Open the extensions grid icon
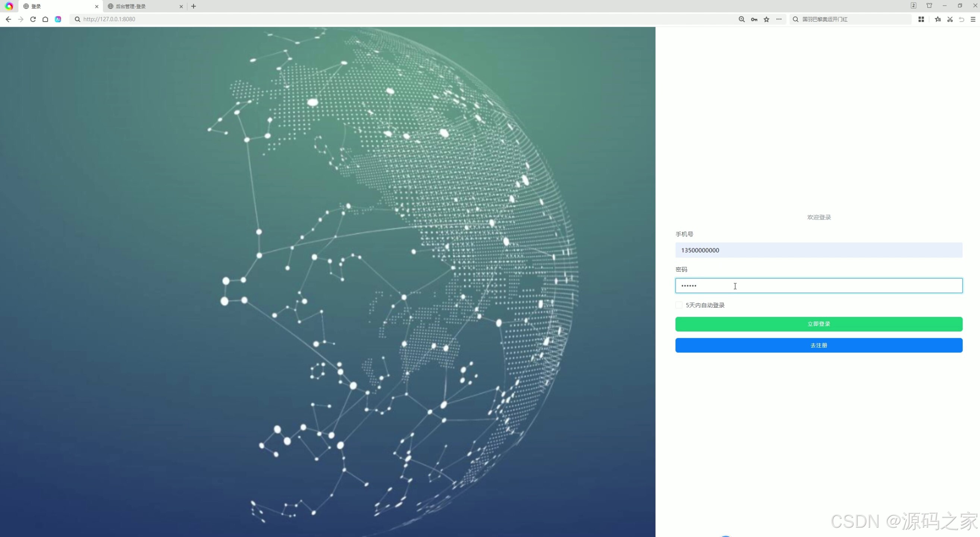 pyautogui.click(x=921, y=19)
